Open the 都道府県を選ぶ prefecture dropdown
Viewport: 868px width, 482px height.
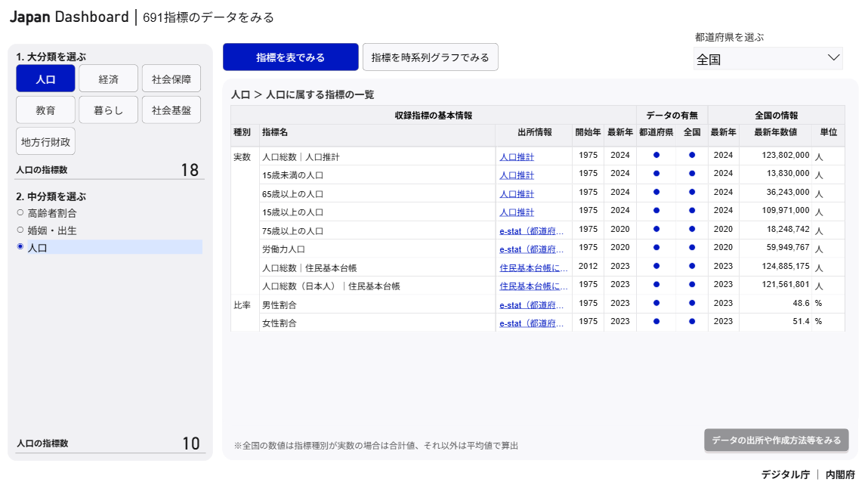768,58
